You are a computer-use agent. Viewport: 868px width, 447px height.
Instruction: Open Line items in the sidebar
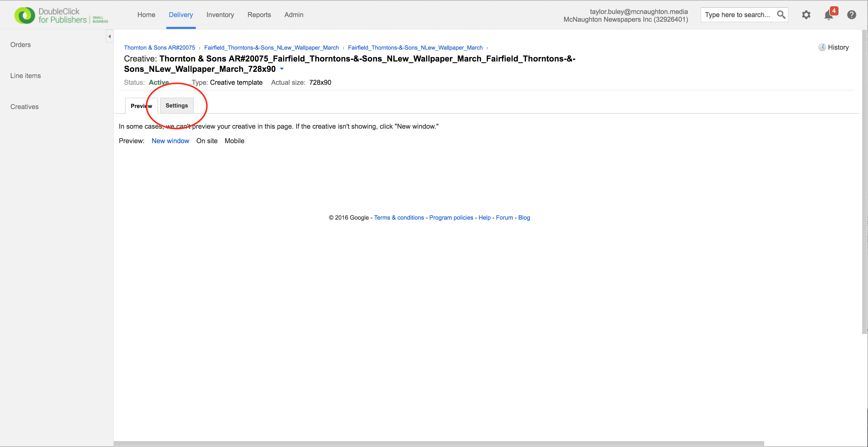point(26,76)
